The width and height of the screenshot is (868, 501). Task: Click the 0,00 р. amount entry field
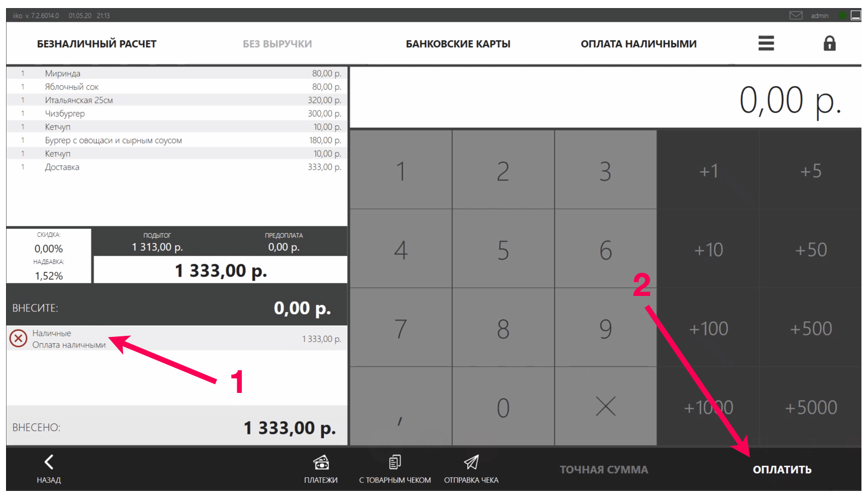click(x=605, y=99)
